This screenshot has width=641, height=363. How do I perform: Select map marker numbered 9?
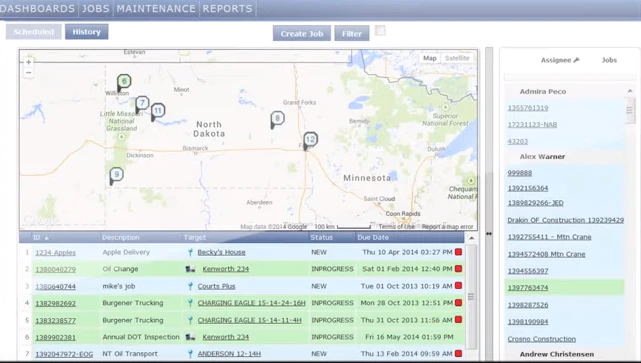pyautogui.click(x=117, y=176)
